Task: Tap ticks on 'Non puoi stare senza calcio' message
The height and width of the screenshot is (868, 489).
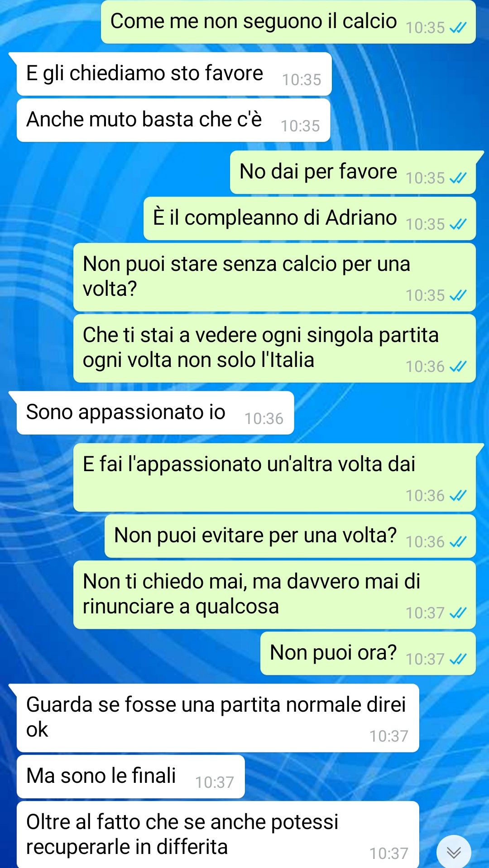Action: [x=458, y=296]
